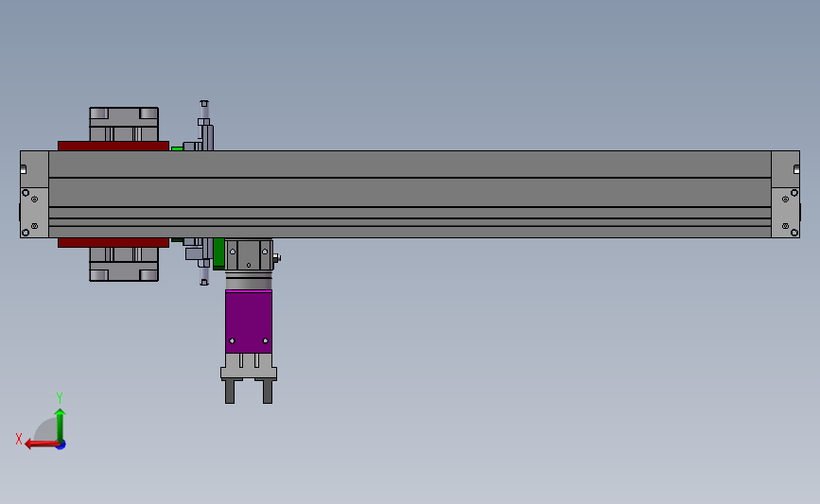Select the gray slider block above cylinder
Image resolution: width=820 pixels, height=504 pixels.
pyautogui.click(x=250, y=254)
